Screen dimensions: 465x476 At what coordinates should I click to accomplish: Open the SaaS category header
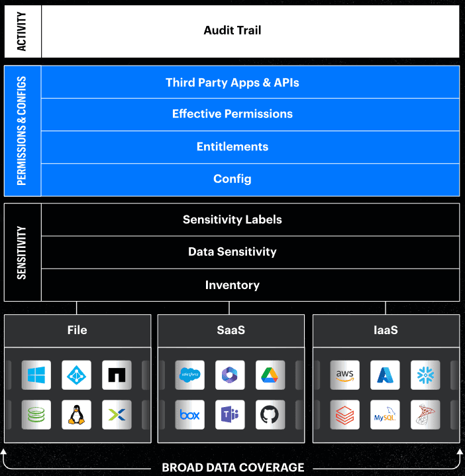[231, 331]
